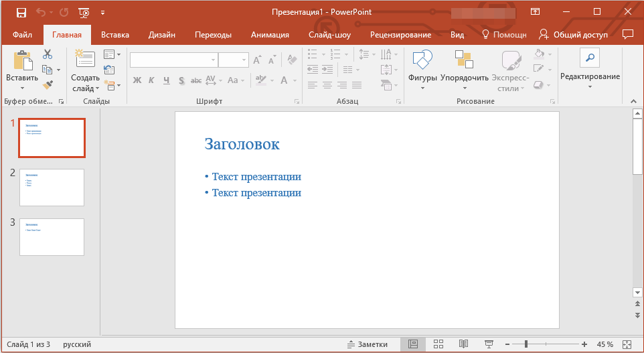Align text left

tap(313, 85)
